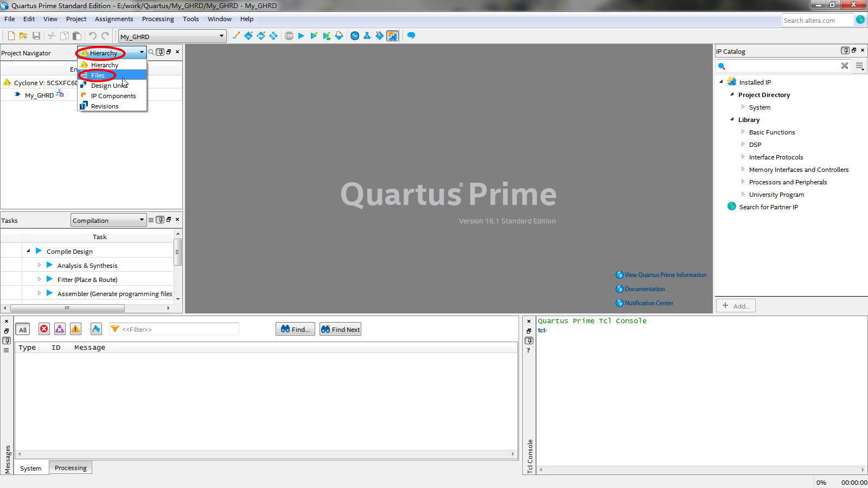Toggle the warning messages filter triangle
This screenshot has height=488, width=868.
[x=76, y=329]
